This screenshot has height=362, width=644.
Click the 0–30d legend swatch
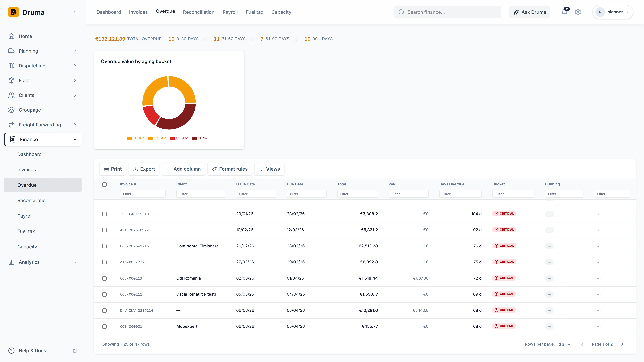(x=130, y=138)
